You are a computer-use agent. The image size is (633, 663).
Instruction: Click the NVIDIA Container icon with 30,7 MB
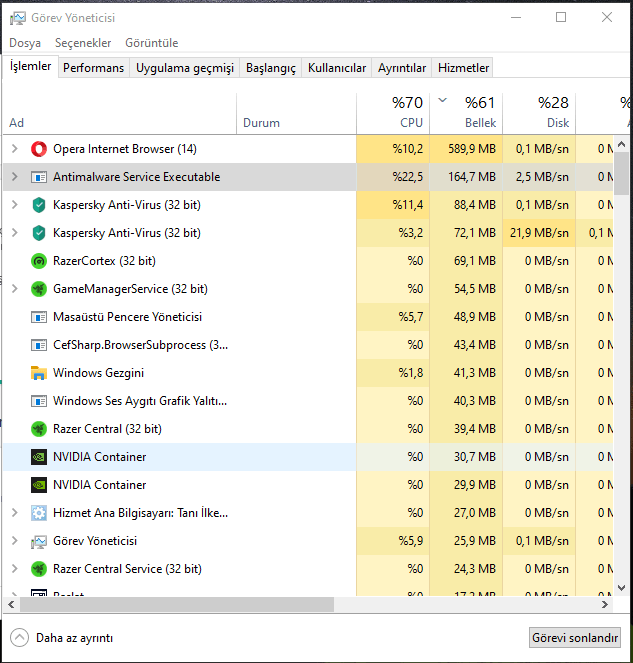[39, 457]
